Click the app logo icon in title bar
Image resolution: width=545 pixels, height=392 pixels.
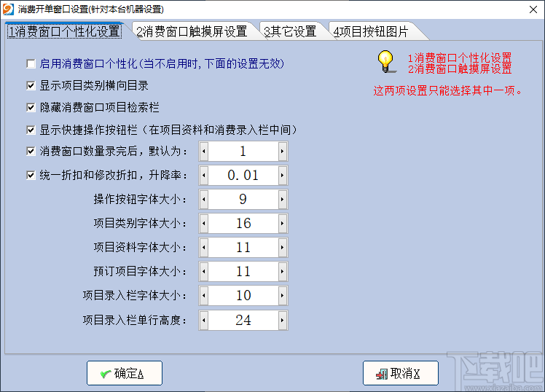8,9
